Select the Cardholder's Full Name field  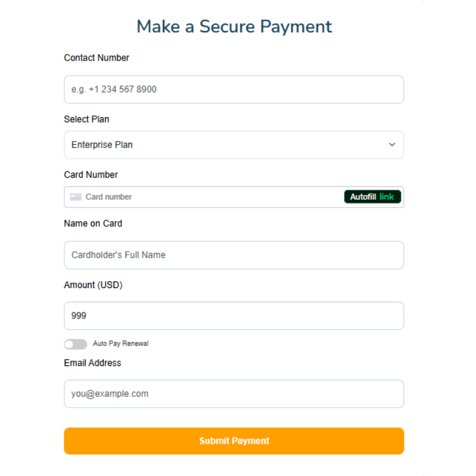pyautogui.click(x=234, y=254)
